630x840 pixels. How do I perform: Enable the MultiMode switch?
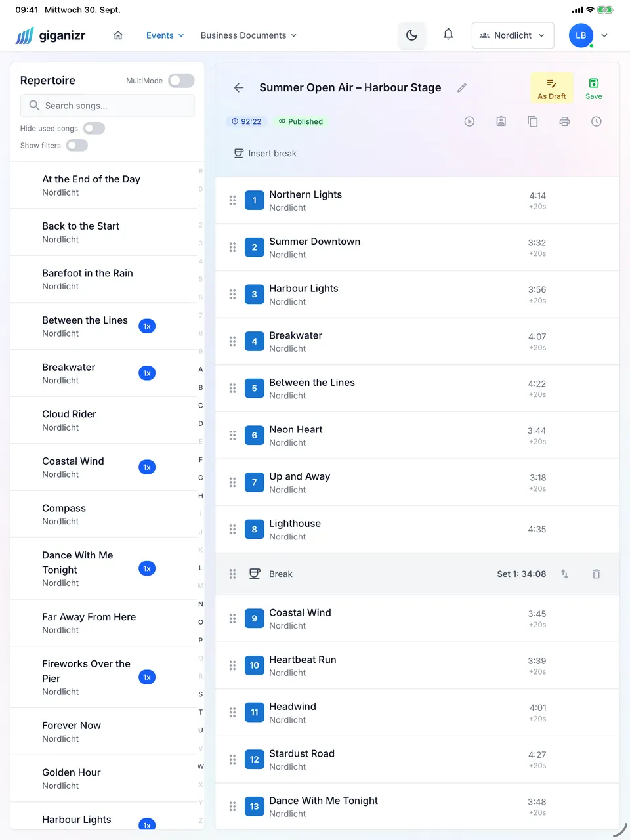[181, 80]
